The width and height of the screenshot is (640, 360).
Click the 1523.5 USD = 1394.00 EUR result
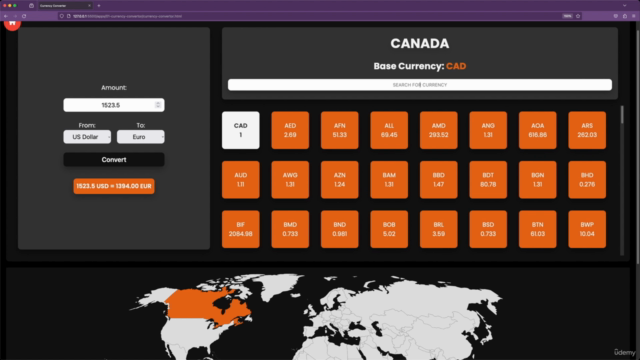114,186
